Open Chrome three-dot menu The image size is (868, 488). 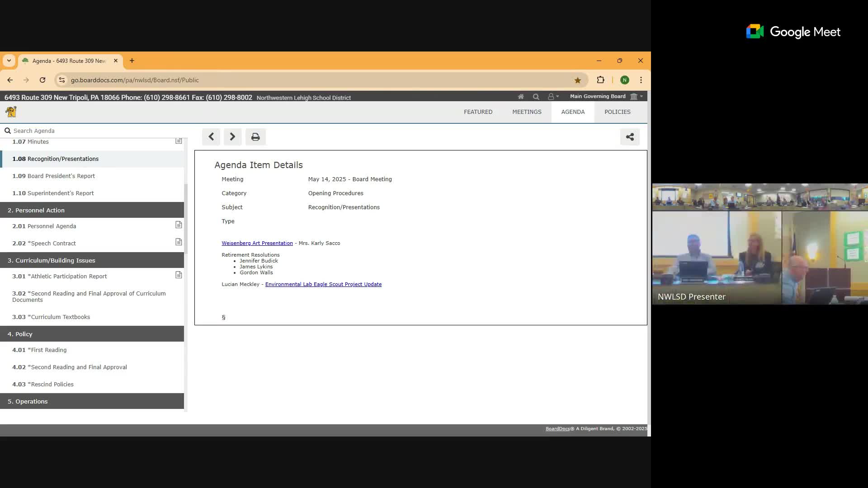point(641,80)
